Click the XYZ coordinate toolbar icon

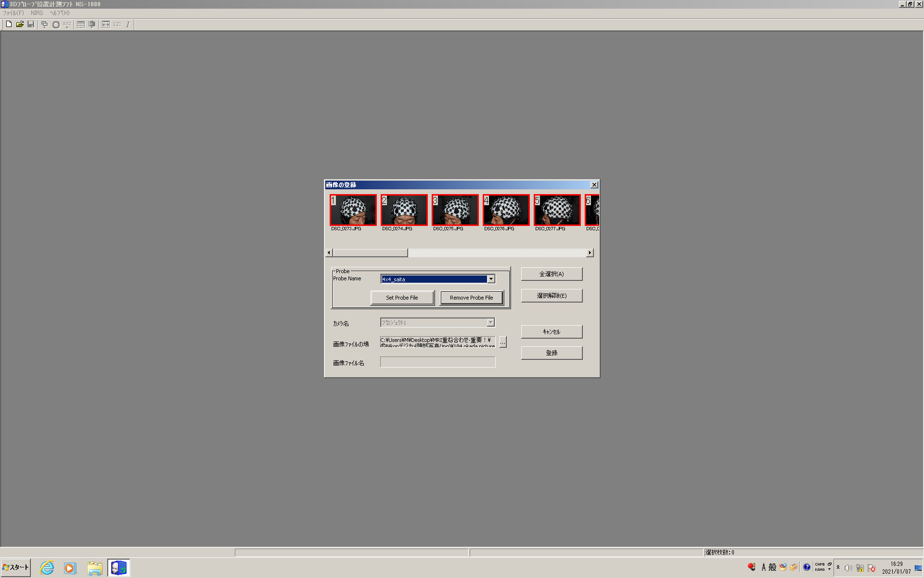[67, 25]
